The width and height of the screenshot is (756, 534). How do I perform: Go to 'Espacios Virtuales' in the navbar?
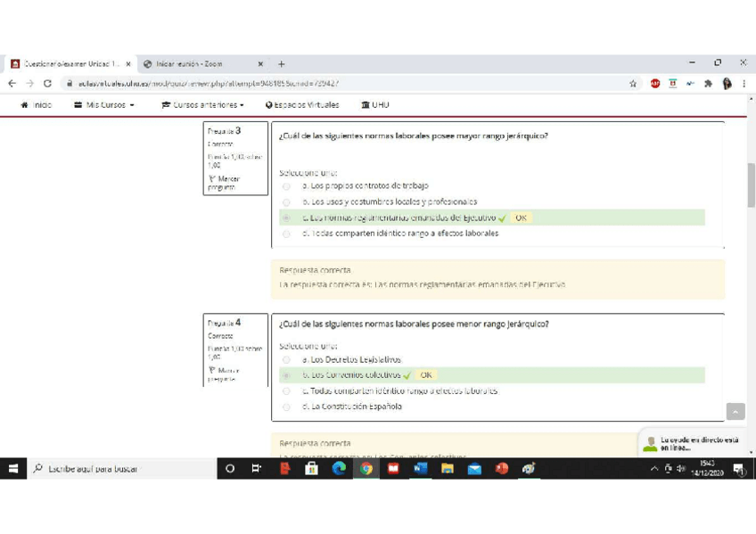tap(302, 105)
